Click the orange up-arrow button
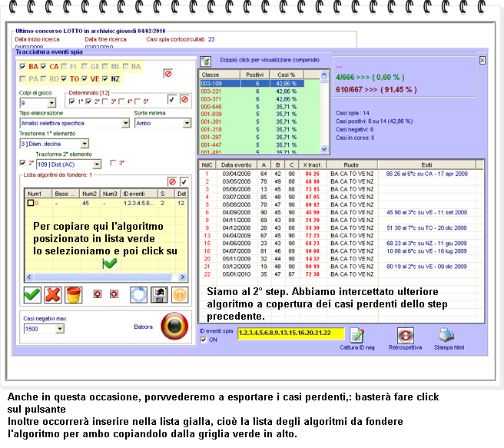Viewport: 504px width, 448px height. pyautogui.click(x=180, y=295)
